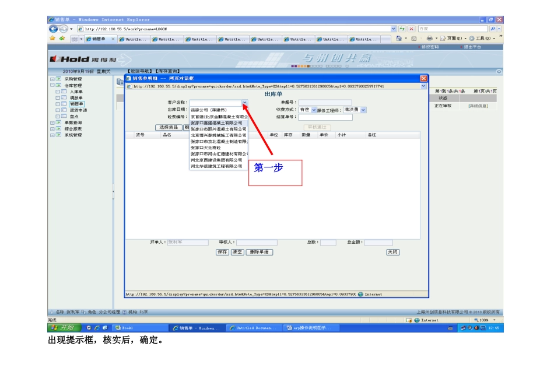Click the 修改密码 link
The width and height of the screenshot is (554, 392).
point(430,47)
